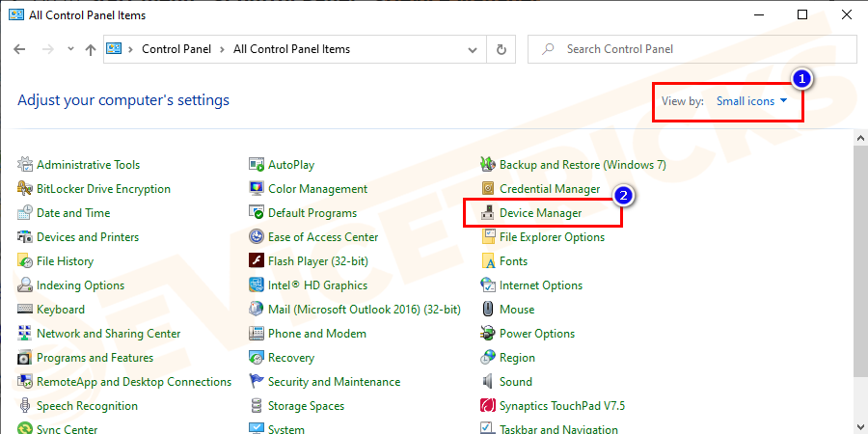Click the Speech Recognition microphone icon
Image resolution: width=868 pixels, height=434 pixels.
click(25, 406)
